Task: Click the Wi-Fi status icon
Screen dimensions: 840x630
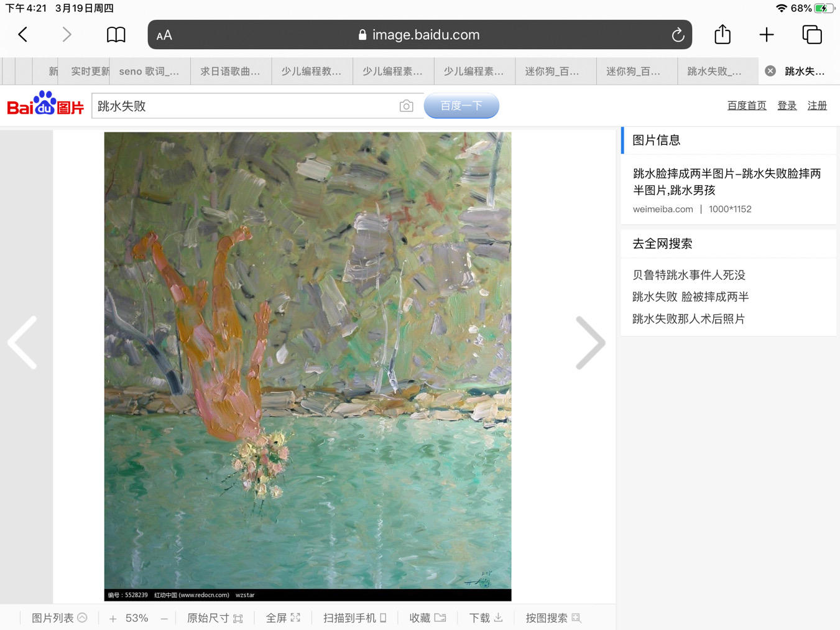Action: [782, 8]
